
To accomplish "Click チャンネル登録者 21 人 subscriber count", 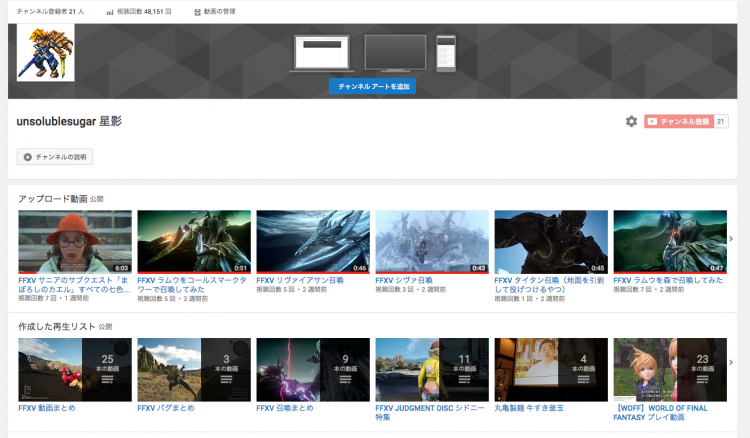I will pos(51,11).
